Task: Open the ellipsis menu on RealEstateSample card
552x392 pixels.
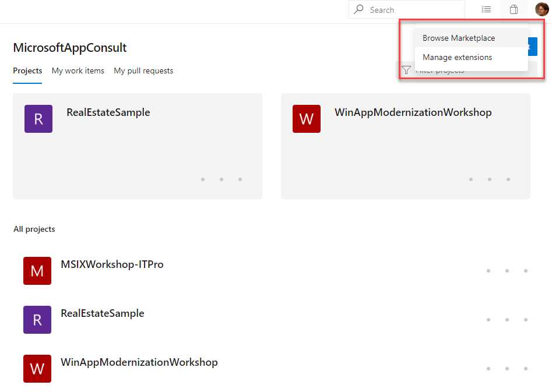Action: [x=221, y=179]
